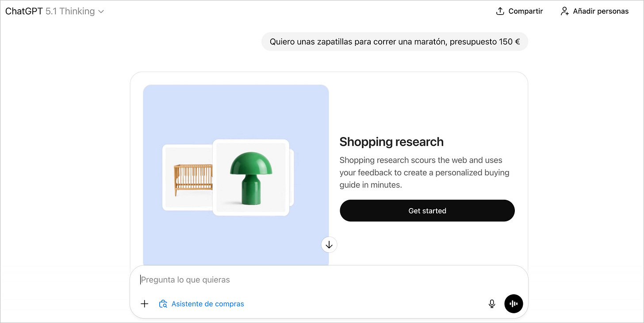The width and height of the screenshot is (644, 323).
Task: Click the microphone dictation icon
Action: coord(492,304)
